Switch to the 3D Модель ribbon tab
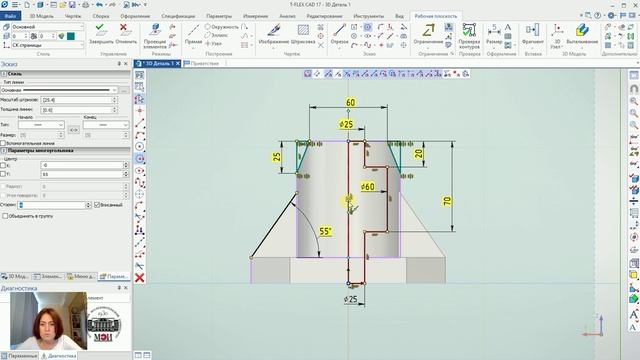Screen dimensions: 640x360 coord(41,16)
